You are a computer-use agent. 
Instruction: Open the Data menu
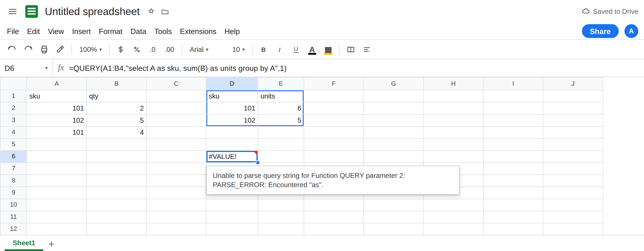click(138, 31)
